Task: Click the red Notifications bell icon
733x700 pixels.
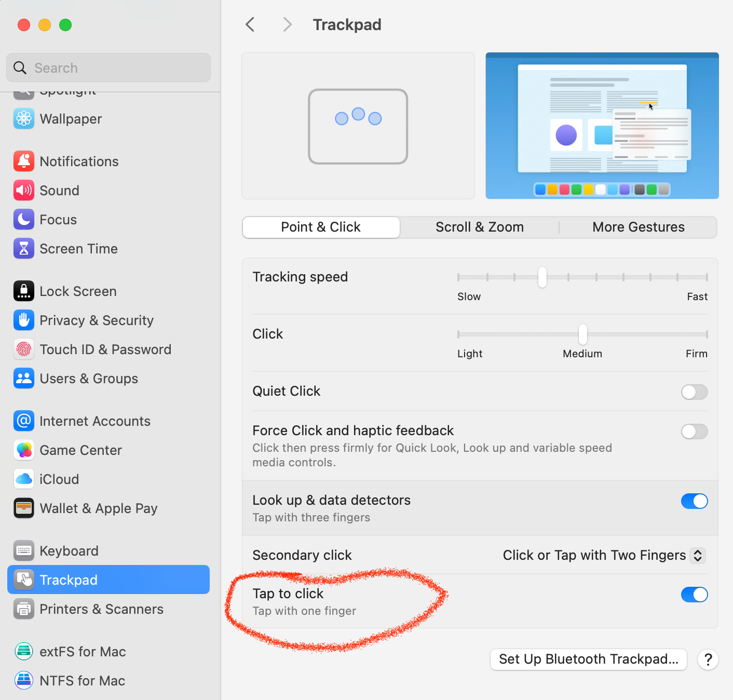Action: click(24, 161)
